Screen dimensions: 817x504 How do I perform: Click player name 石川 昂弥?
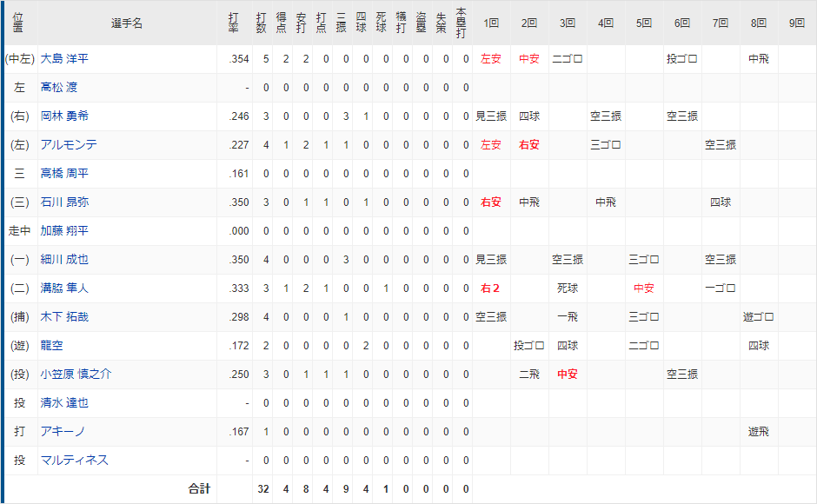point(64,202)
